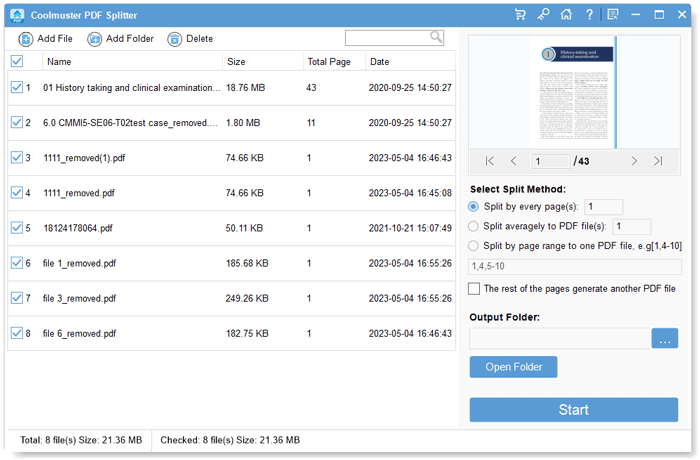Click the Output Folder path field

[559, 338]
